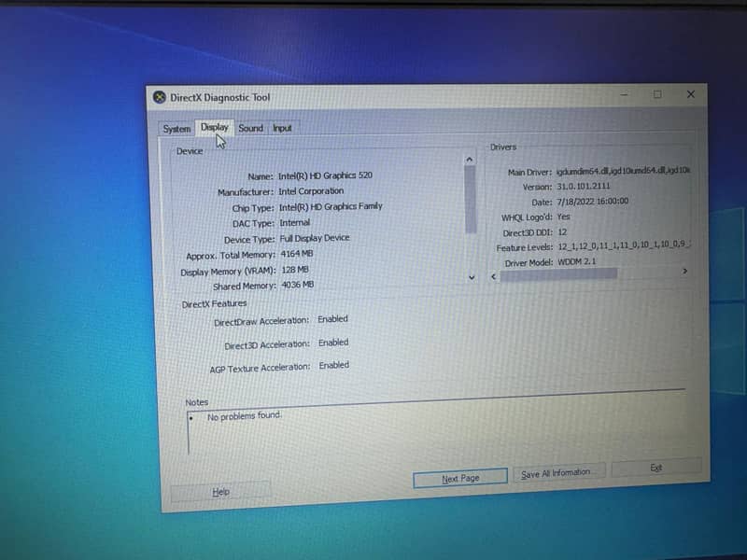Screen dimensions: 747x560
Task: Click the Intel Corporation manufacturer value
Action: click(311, 191)
